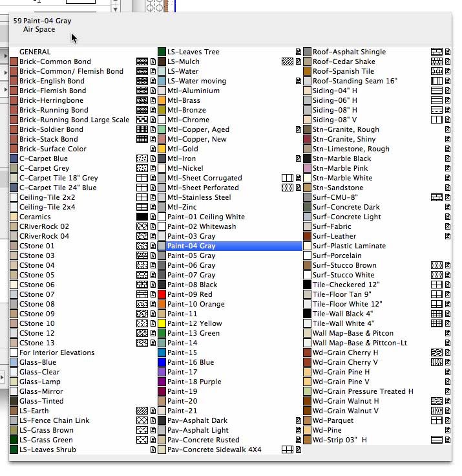The image size is (462, 476).
Task: Click the dotted pattern icon for C-Carpet Blue
Action: 142,158
